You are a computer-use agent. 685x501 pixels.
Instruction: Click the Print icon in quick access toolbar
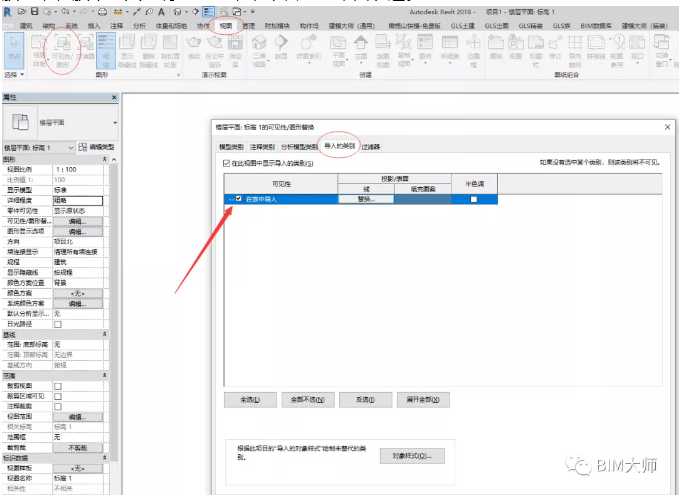click(x=102, y=12)
